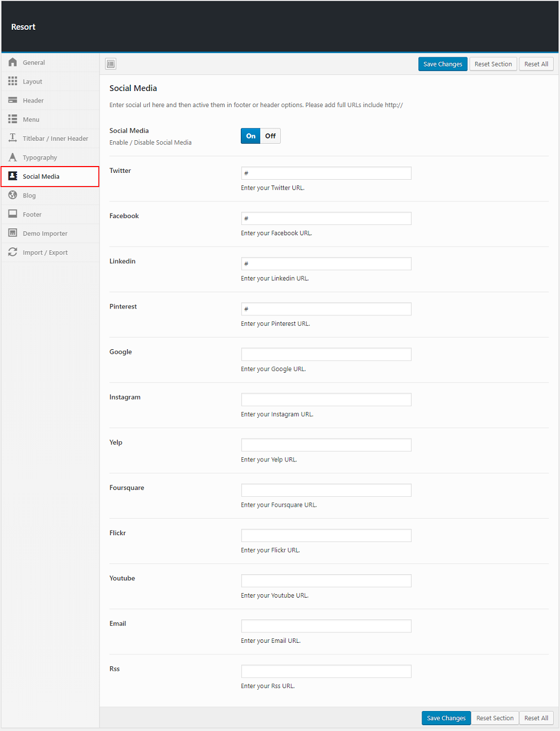Click the bottom Reset All button
Viewport: 560px width, 731px height.
[536, 718]
